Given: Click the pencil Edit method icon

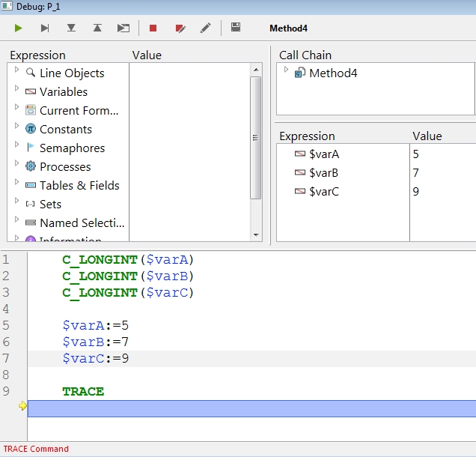Looking at the screenshot, I should 205,28.
